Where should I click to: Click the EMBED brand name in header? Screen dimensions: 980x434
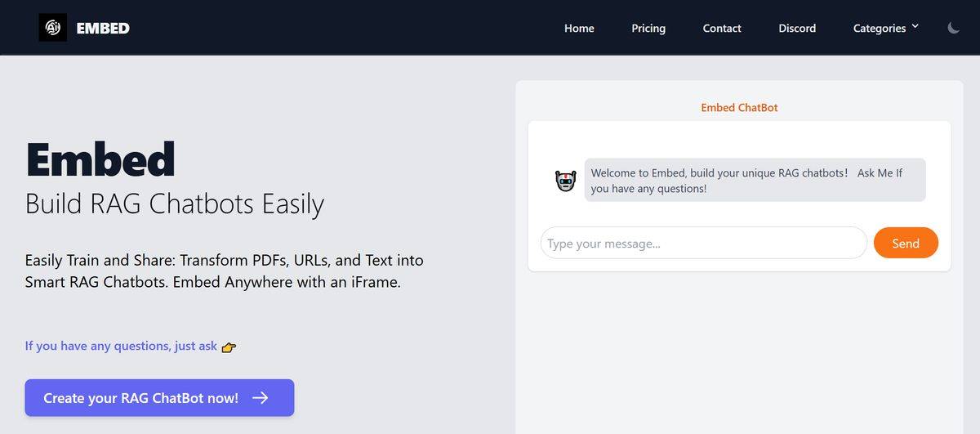[103, 29]
